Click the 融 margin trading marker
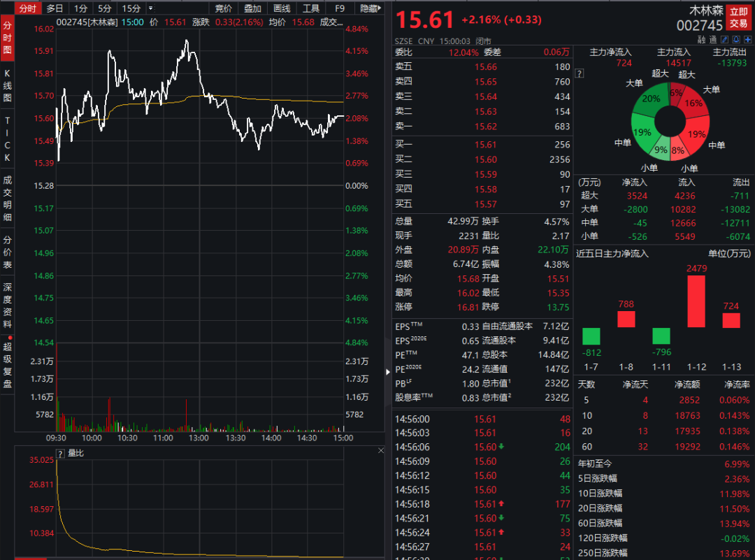 [x=702, y=40]
